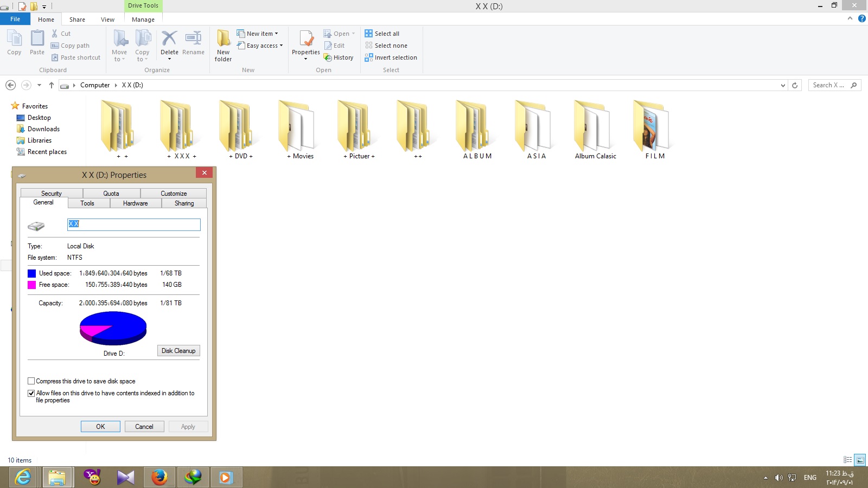
Task: Switch to Details view icon
Action: click(848, 460)
